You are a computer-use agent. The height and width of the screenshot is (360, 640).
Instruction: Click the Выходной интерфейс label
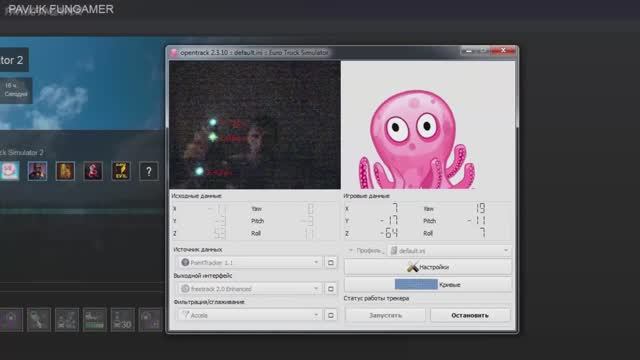click(203, 276)
